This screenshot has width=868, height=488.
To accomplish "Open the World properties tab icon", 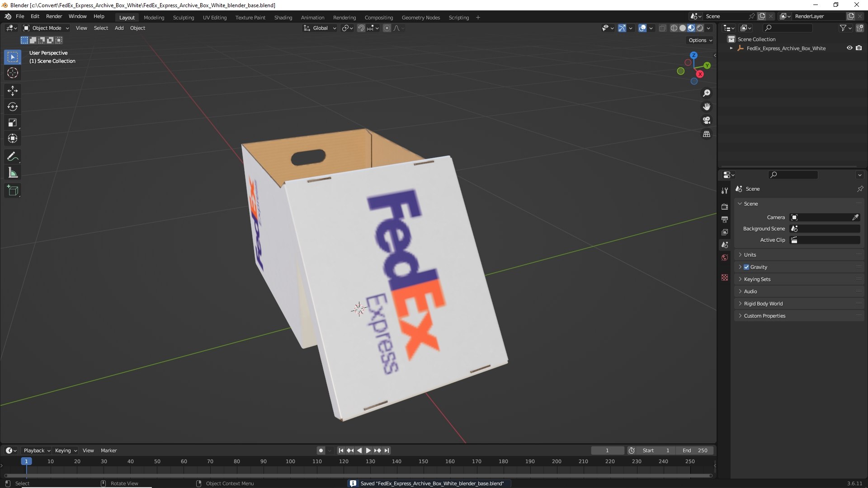I will tap(725, 258).
